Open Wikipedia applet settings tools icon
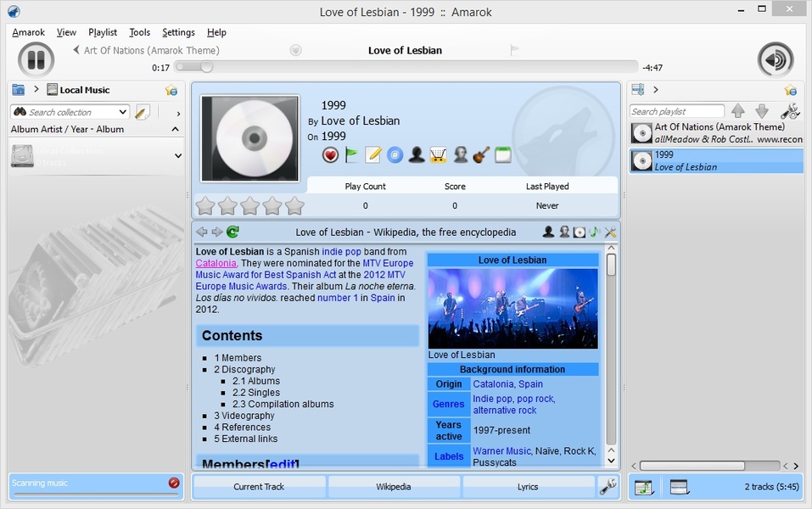 pos(611,232)
